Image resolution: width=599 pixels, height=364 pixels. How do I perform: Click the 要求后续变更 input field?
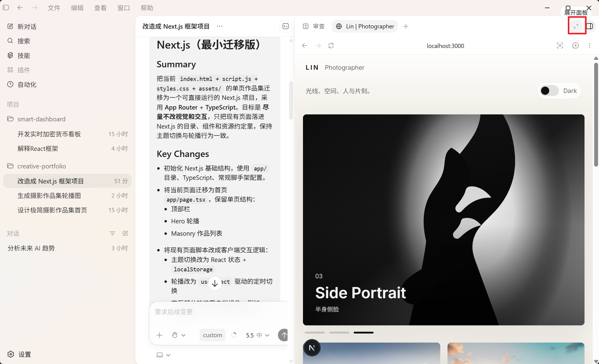point(219,312)
